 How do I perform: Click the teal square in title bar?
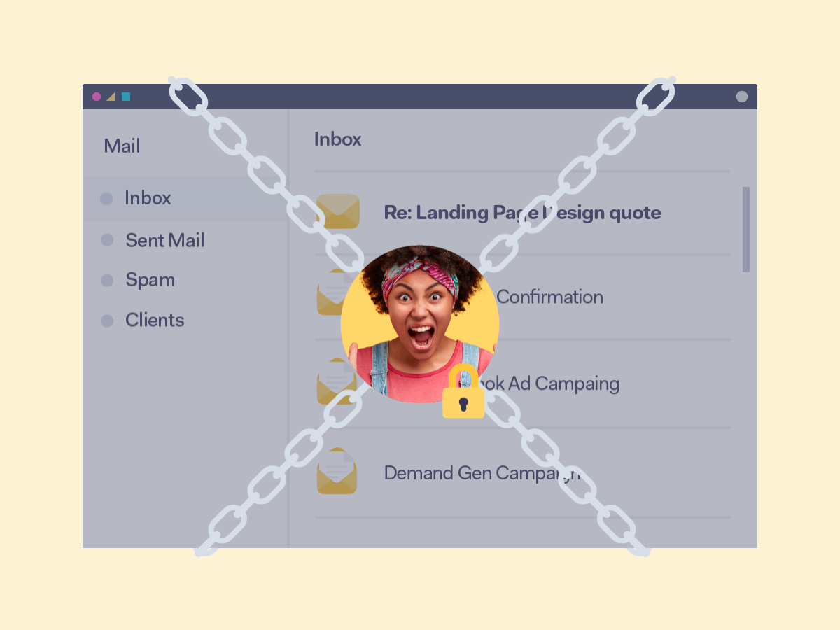click(x=126, y=97)
